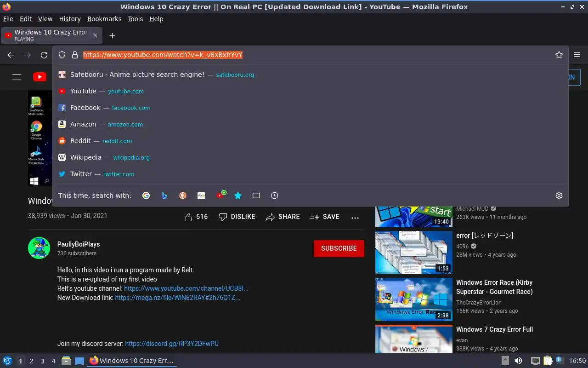The image size is (588, 368).
Task: Open a new tab with plus button
Action: click(112, 35)
